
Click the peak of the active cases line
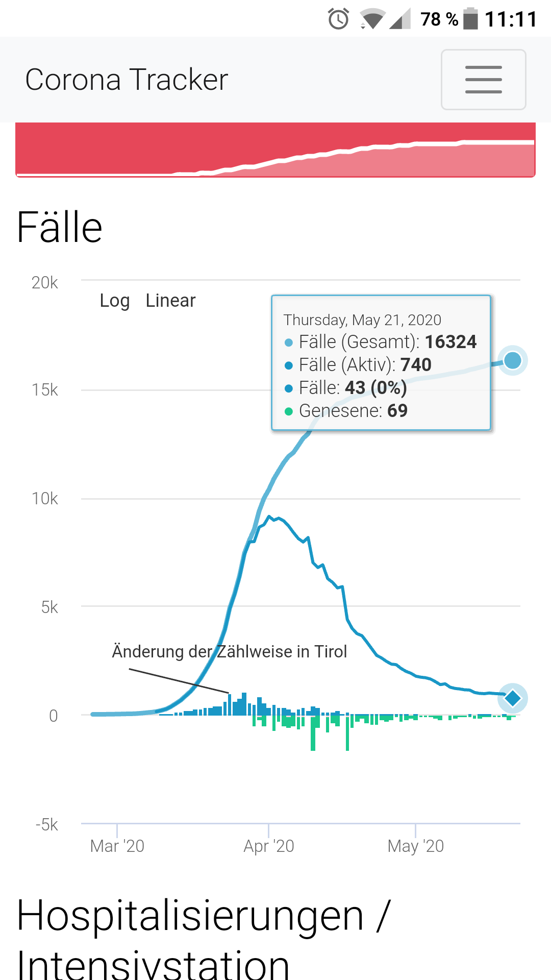[x=269, y=517]
